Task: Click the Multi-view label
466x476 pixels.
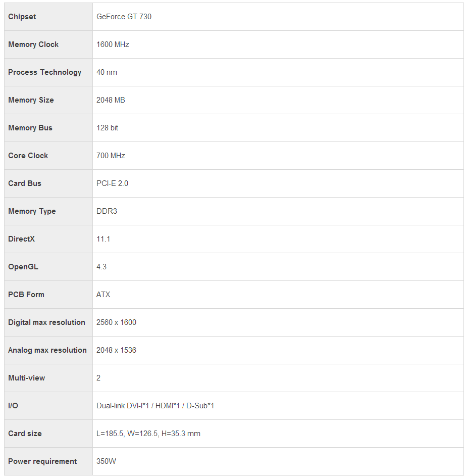Action: (x=26, y=378)
